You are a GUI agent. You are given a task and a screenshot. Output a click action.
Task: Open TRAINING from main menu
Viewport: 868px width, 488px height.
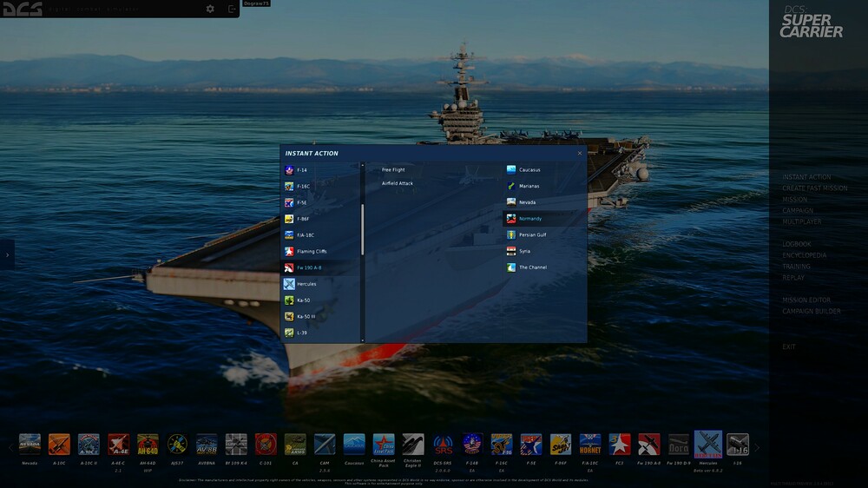pyautogui.click(x=796, y=267)
